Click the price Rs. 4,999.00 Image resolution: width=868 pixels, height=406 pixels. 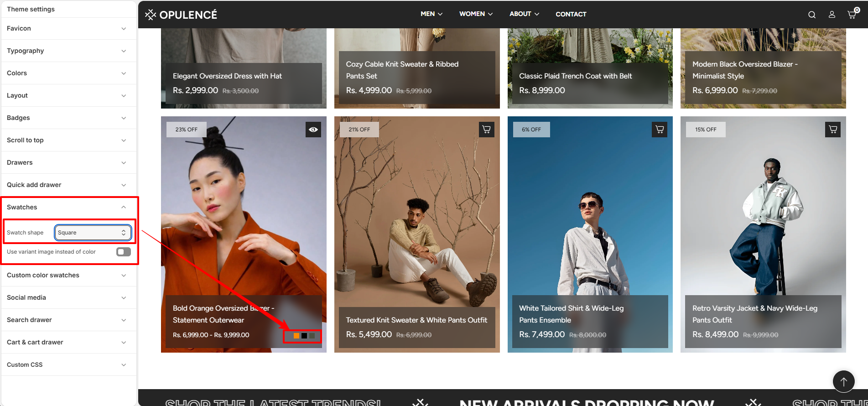(x=369, y=90)
